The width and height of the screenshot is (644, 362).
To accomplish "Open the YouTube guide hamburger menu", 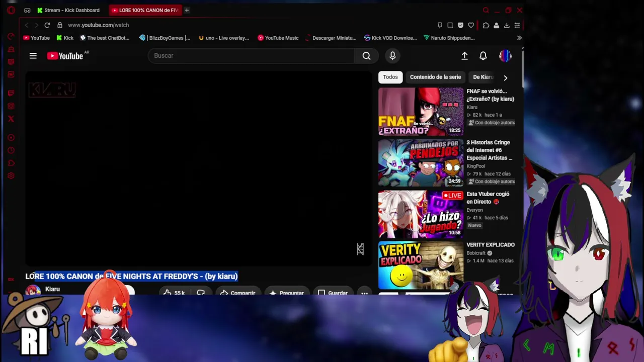I will (33, 56).
